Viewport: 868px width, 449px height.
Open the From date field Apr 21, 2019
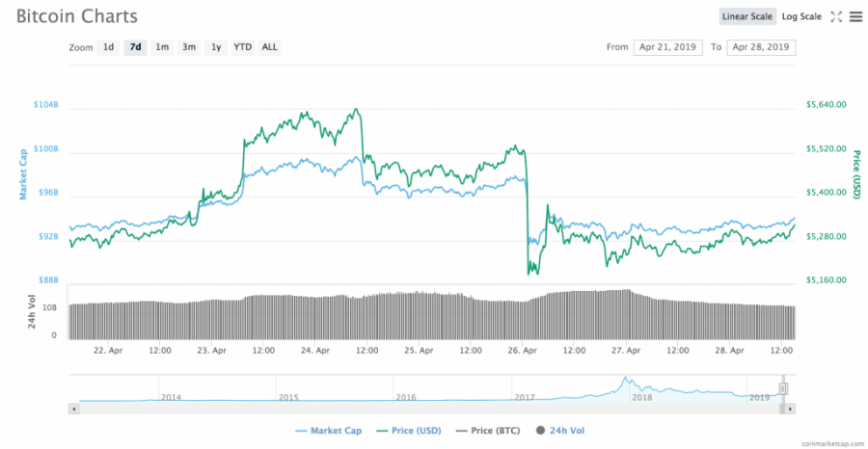coord(668,47)
